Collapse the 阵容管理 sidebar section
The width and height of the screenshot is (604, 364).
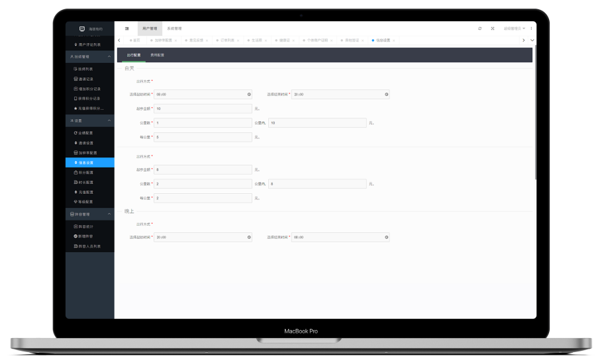coord(109,214)
